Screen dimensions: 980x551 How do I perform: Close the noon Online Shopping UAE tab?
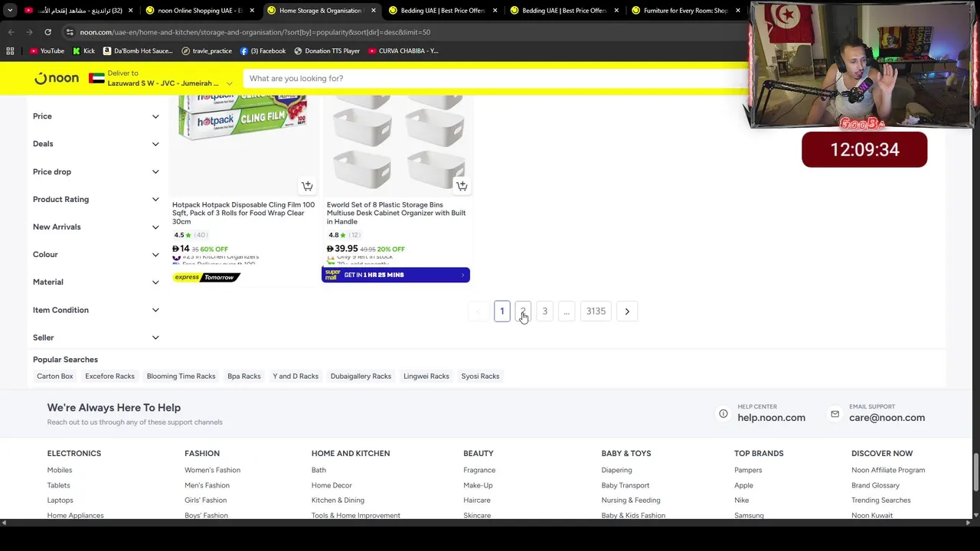252,11
